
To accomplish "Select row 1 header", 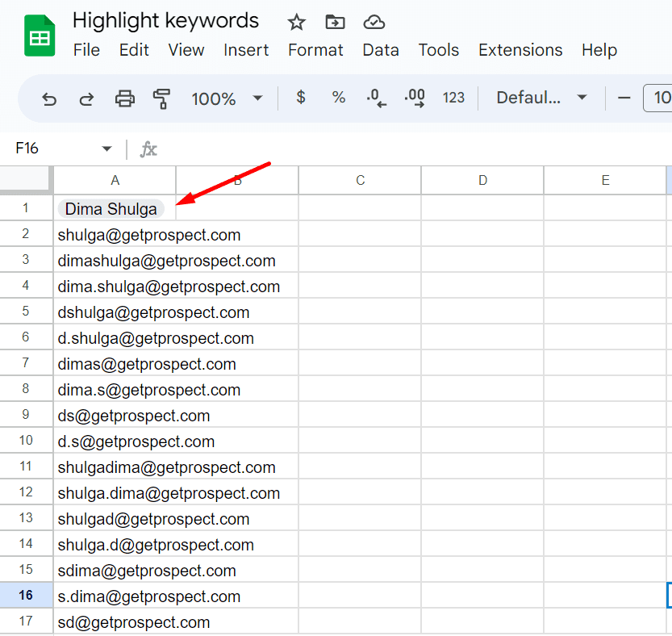I will [x=26, y=208].
